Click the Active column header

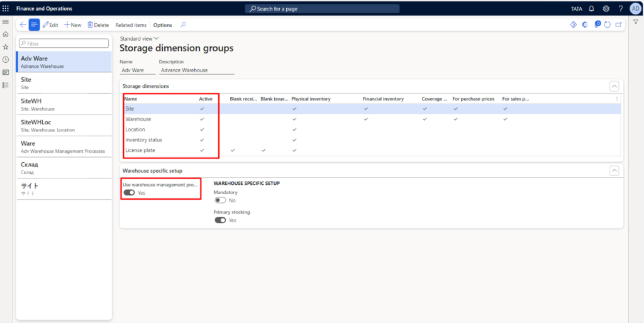click(206, 99)
